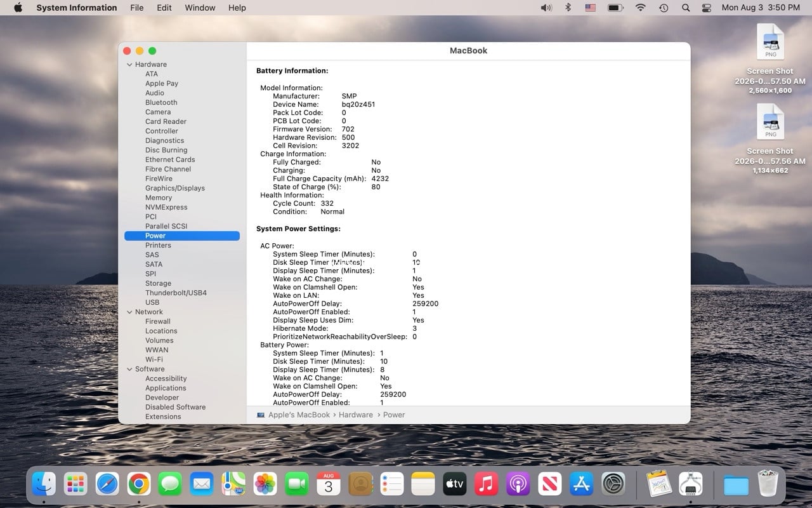Launch FaceTime from the Dock

[297, 485]
